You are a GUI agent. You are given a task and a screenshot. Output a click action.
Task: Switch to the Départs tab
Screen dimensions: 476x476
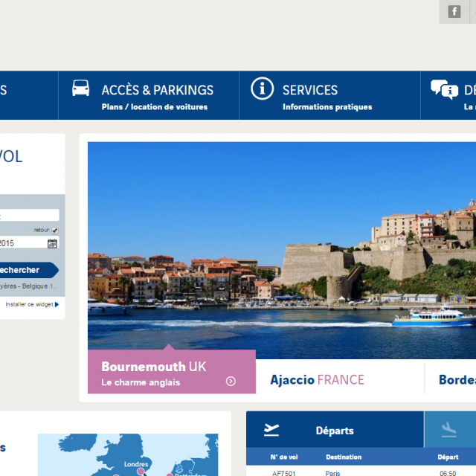click(335, 431)
